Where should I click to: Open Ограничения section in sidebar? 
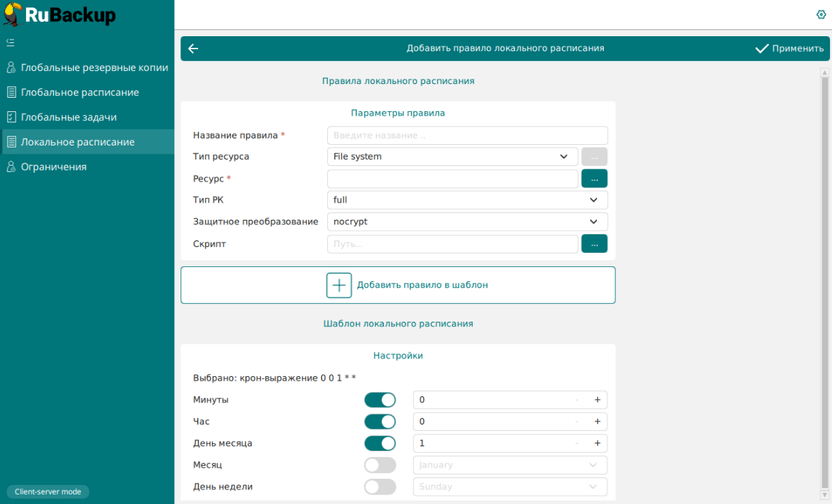click(x=54, y=167)
